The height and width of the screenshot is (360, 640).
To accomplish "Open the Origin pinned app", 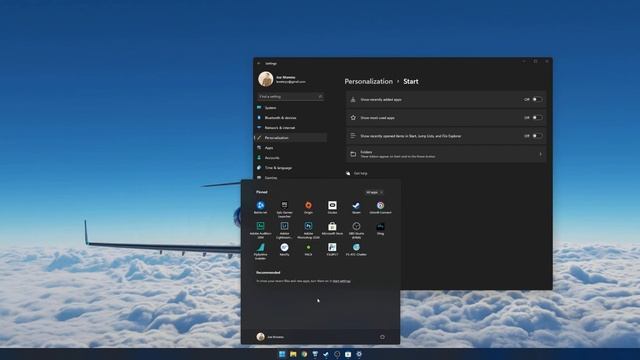I will point(308,207).
